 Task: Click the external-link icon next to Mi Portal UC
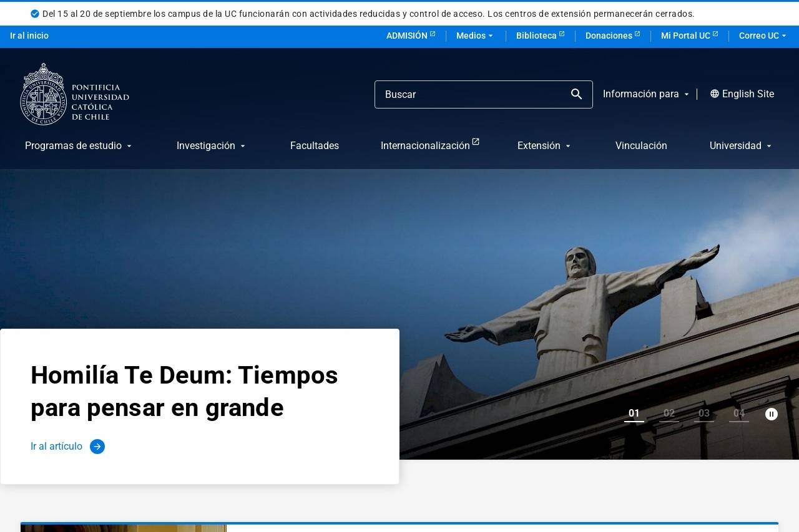click(x=715, y=34)
